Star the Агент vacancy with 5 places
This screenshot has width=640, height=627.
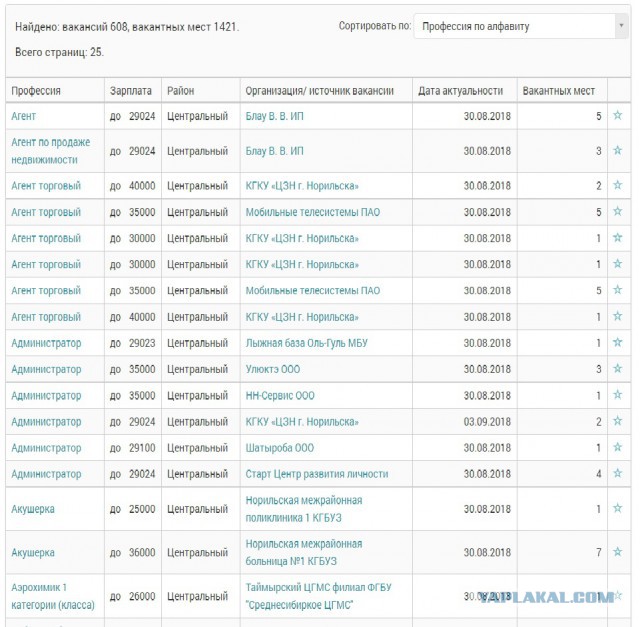point(618,116)
